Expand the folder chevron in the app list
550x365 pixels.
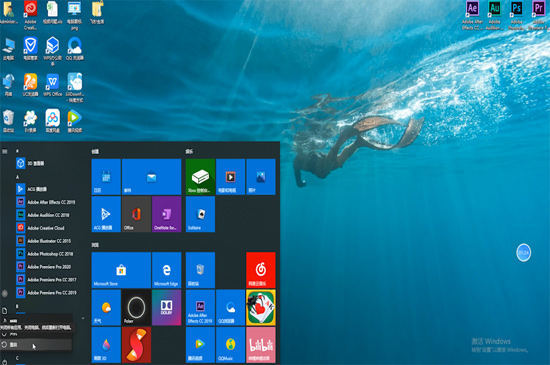83,318
